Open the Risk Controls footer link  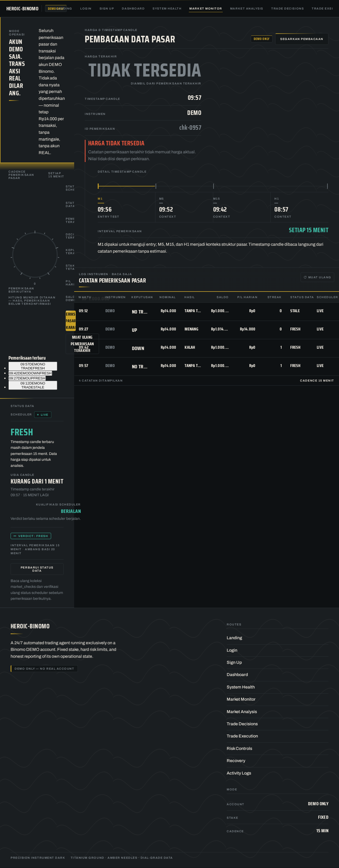(x=239, y=748)
